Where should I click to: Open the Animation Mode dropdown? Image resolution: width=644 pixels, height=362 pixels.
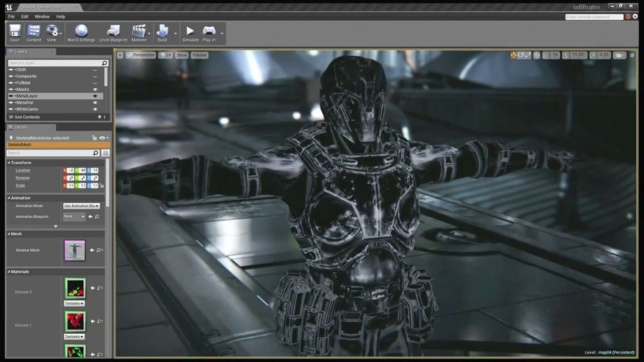(81, 206)
